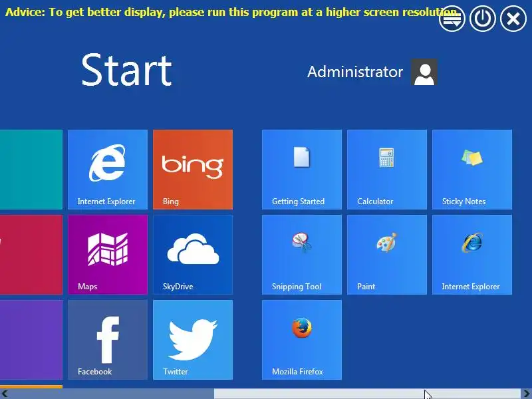The height and width of the screenshot is (399, 532).
Task: Click the Administrator account name
Action: (355, 72)
